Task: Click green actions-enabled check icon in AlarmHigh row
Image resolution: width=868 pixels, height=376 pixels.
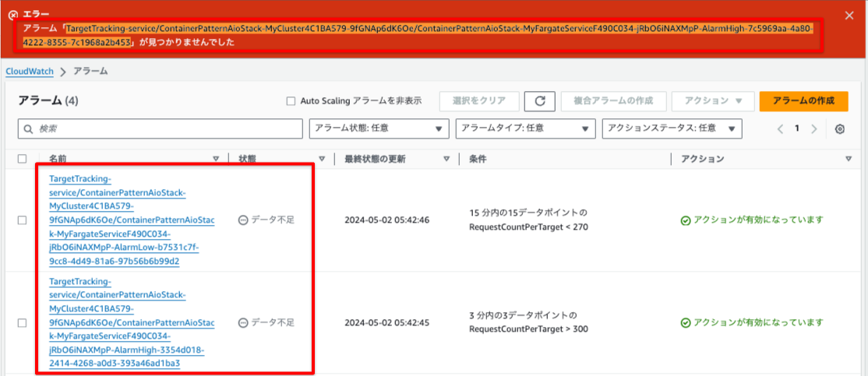Action: 686,322
